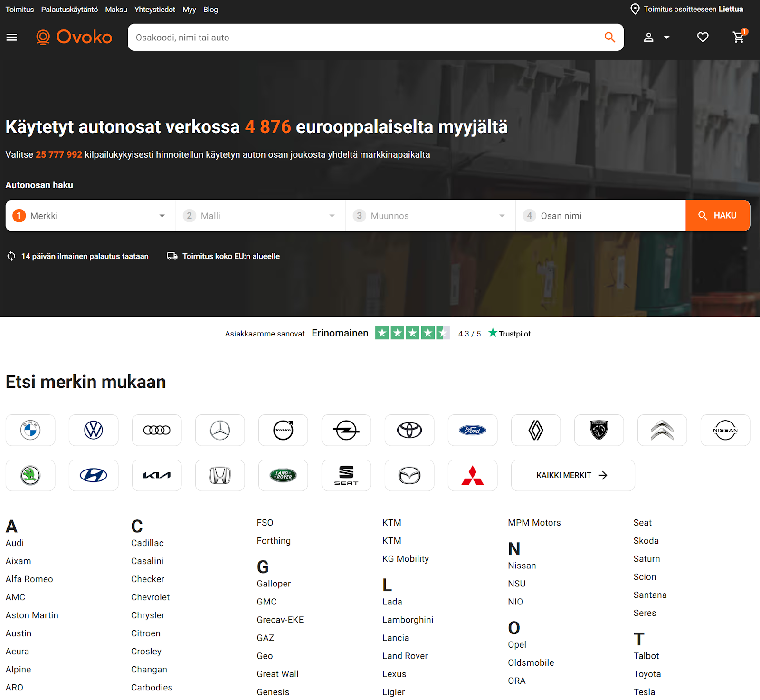Select the Kia brand logo
This screenshot has width=760, height=700.
157,475
